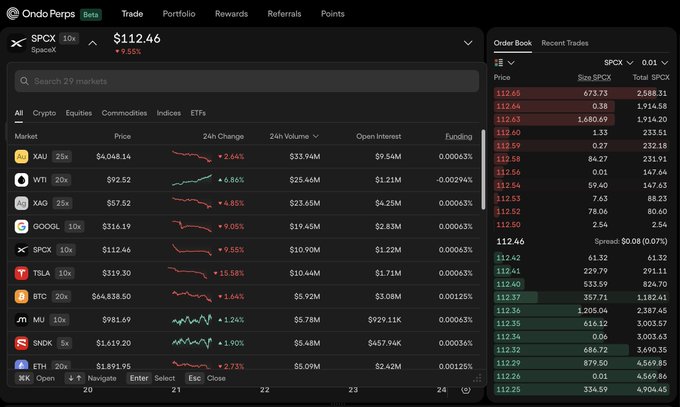
Task: Switch to the Recent Trades tab
Action: [x=565, y=43]
